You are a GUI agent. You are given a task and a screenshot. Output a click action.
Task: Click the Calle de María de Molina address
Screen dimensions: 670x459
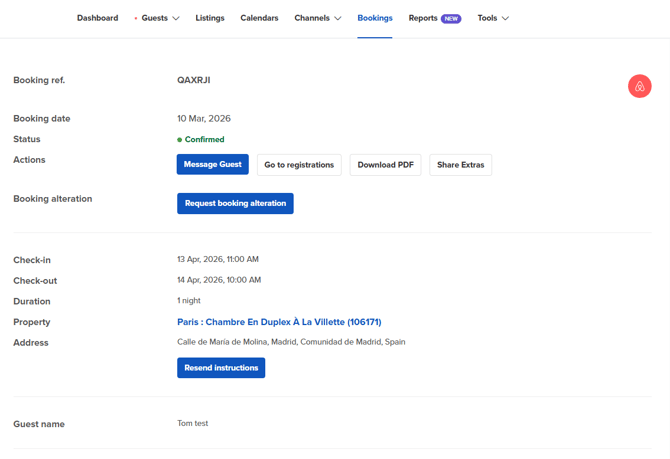pyautogui.click(x=291, y=342)
